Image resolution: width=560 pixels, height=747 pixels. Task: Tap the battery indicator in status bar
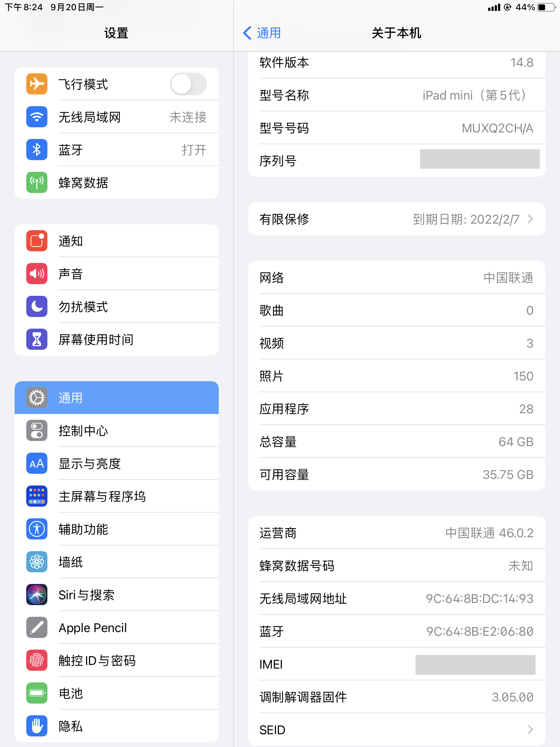(547, 7)
